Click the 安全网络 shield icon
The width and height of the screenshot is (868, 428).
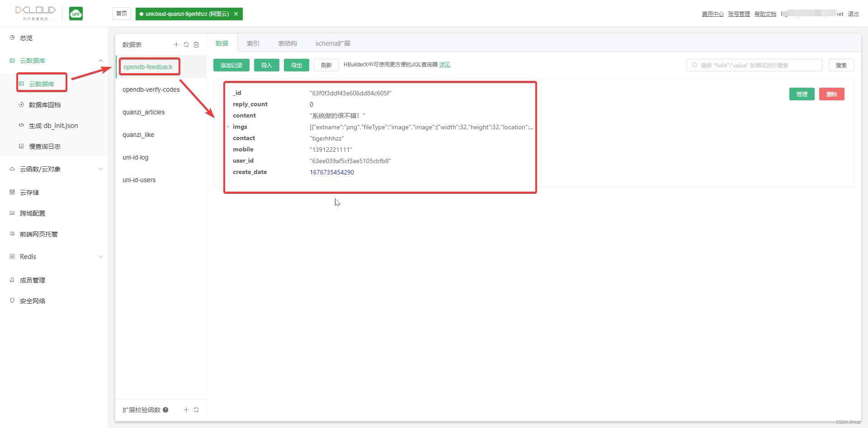click(12, 301)
